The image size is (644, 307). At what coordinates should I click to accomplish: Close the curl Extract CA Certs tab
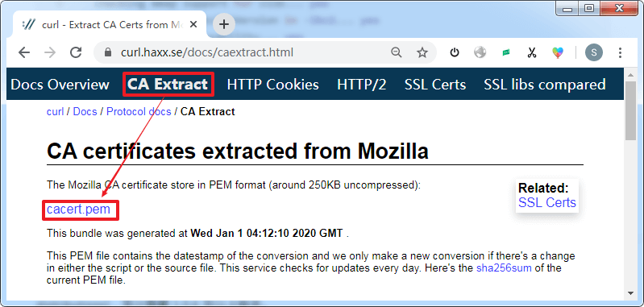(x=193, y=25)
